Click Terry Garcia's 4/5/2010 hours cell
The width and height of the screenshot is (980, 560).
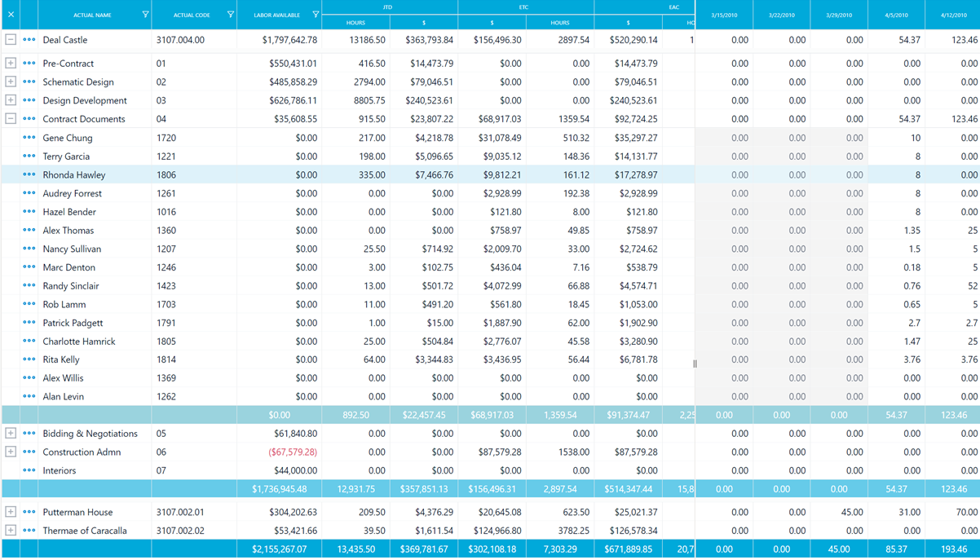pyautogui.click(x=896, y=157)
